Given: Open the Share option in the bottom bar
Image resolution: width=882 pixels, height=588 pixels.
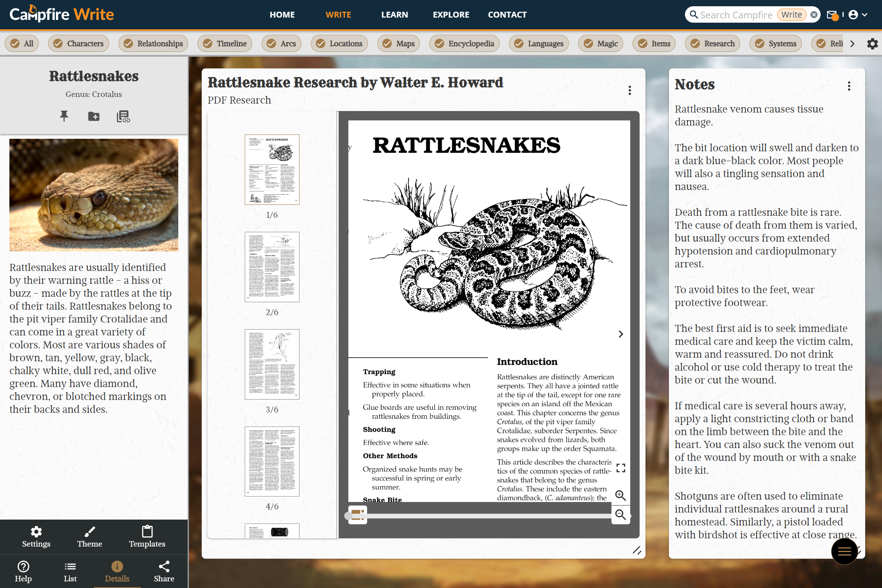Looking at the screenshot, I should 164,571.
